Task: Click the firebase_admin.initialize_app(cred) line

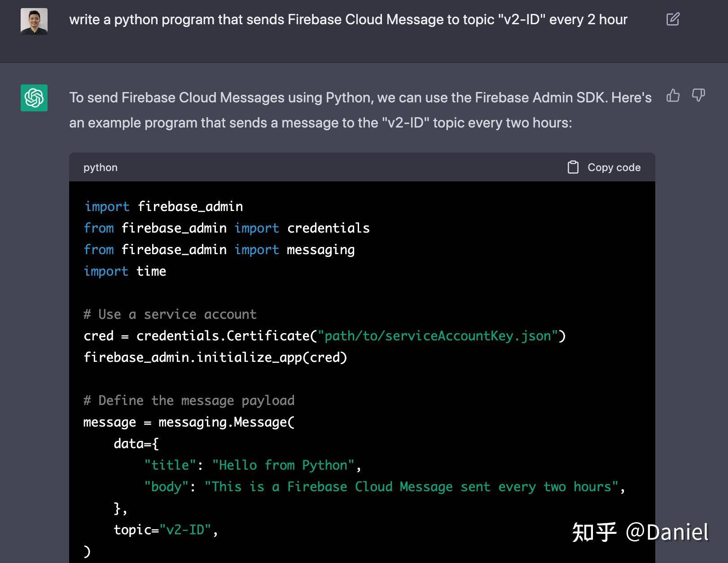Action: 215,357
